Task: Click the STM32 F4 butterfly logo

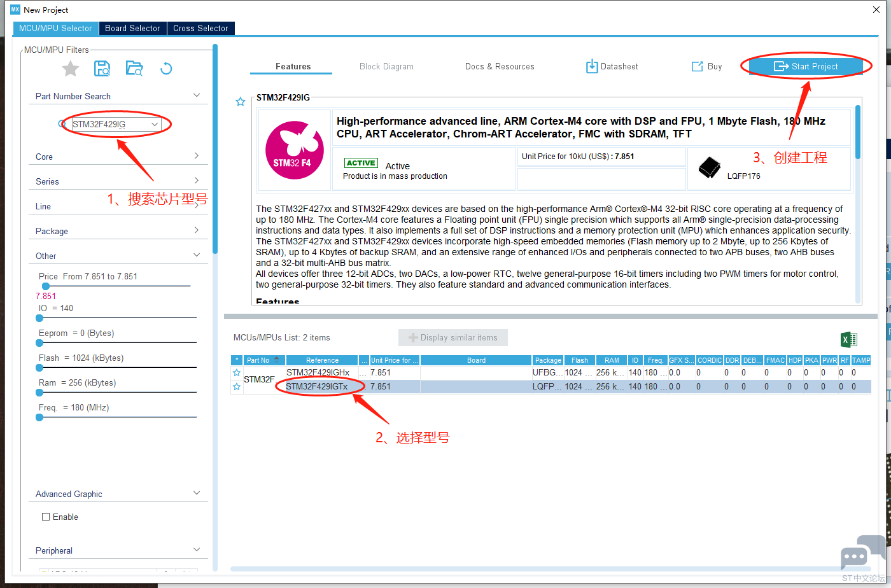Action: click(295, 150)
